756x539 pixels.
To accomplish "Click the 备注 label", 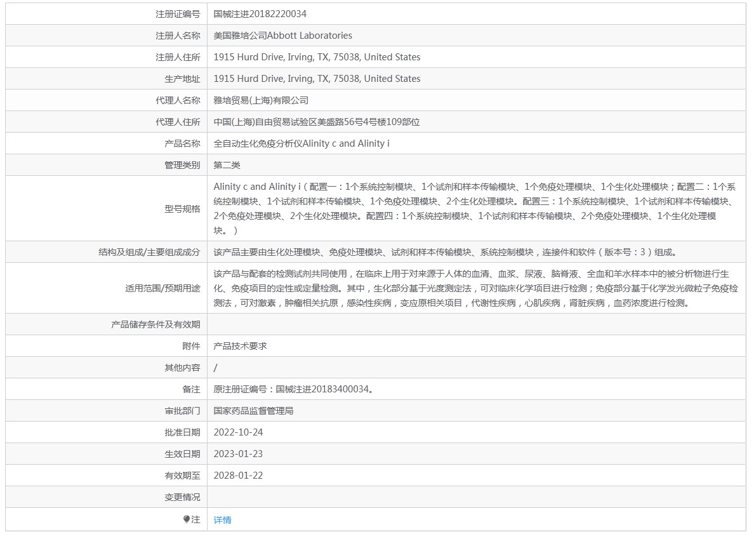I will pos(191,389).
